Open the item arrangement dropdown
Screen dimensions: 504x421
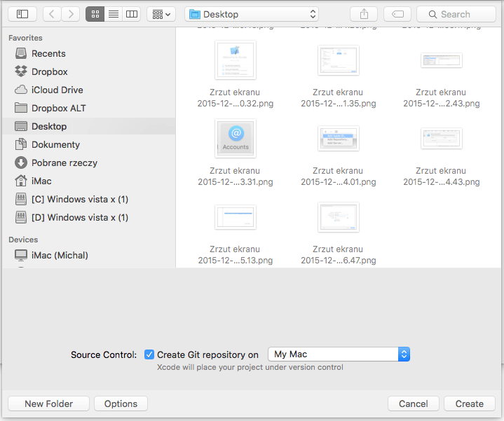[161, 14]
